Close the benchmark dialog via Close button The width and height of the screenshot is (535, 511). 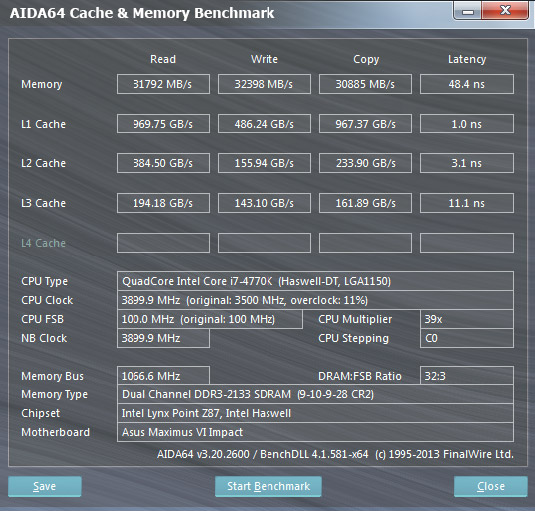pos(491,486)
